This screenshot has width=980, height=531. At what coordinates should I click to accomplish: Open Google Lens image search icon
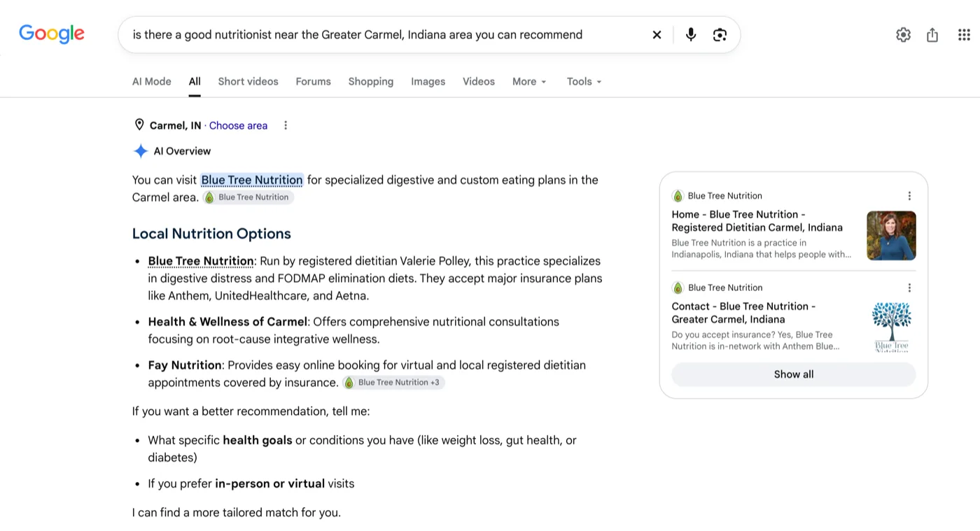(x=720, y=35)
